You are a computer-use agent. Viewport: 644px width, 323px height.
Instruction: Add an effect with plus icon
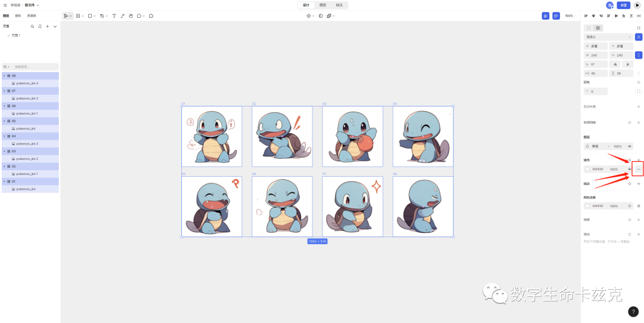tap(638, 220)
